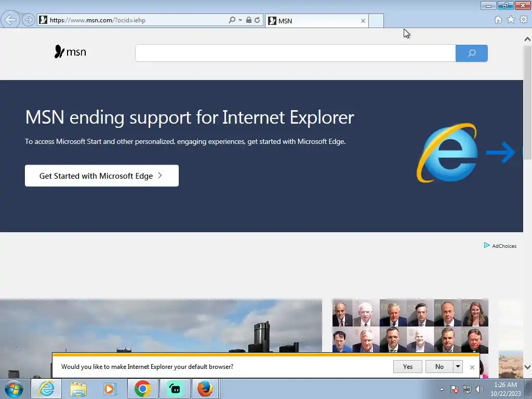Viewport: 532px width, 399px height.
Task: Open Favorites with the star icon
Action: [x=511, y=20]
